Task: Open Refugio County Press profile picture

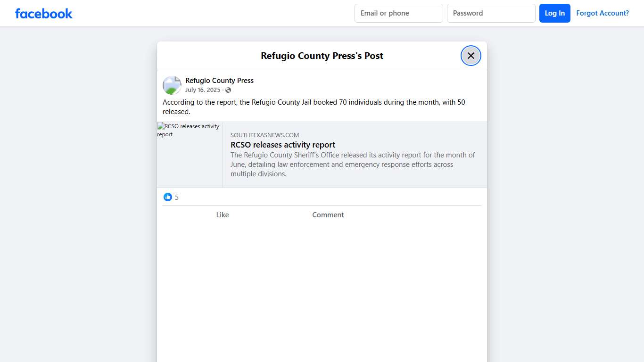Action: click(172, 85)
